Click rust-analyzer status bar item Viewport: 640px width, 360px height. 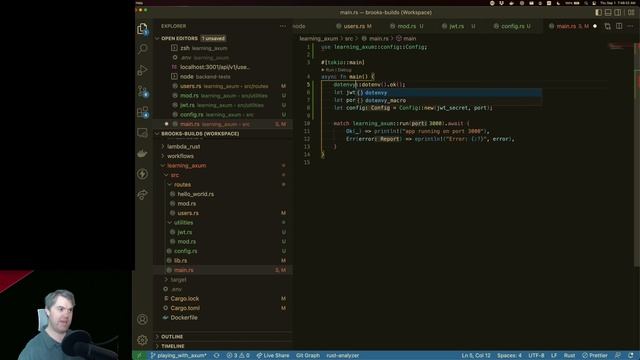click(x=342, y=356)
